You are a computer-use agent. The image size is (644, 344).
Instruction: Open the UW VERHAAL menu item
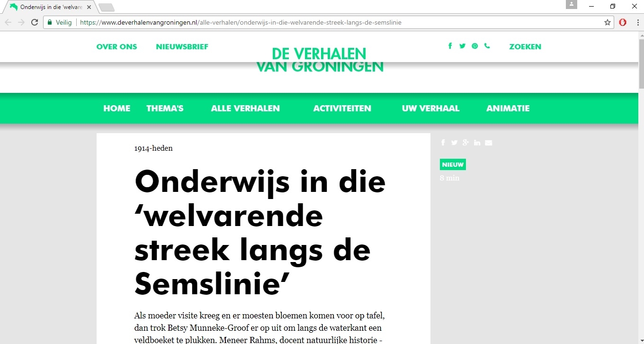tap(430, 109)
